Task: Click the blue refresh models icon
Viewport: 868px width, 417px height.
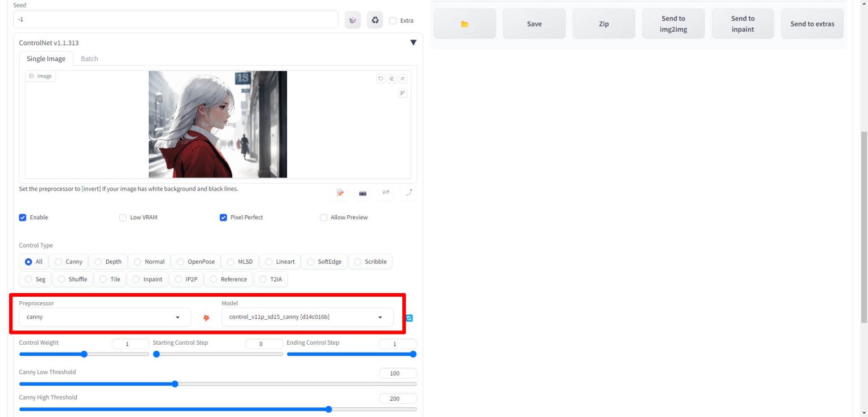Action: (409, 318)
